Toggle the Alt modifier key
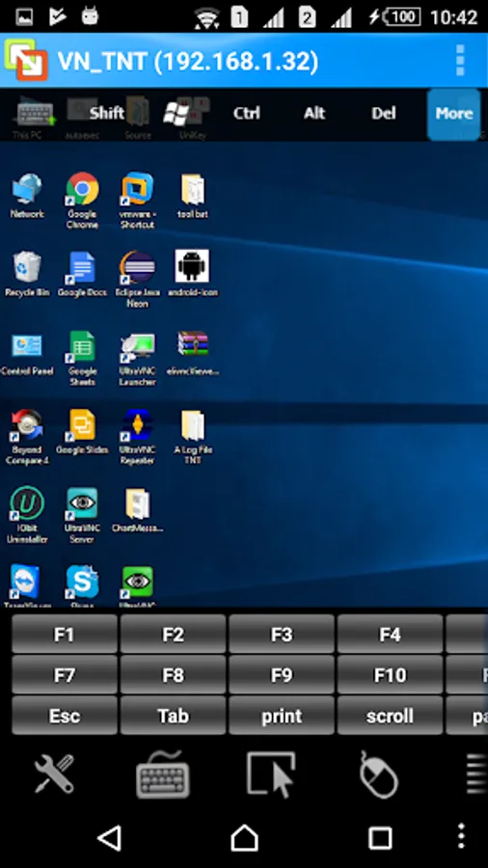 314,114
